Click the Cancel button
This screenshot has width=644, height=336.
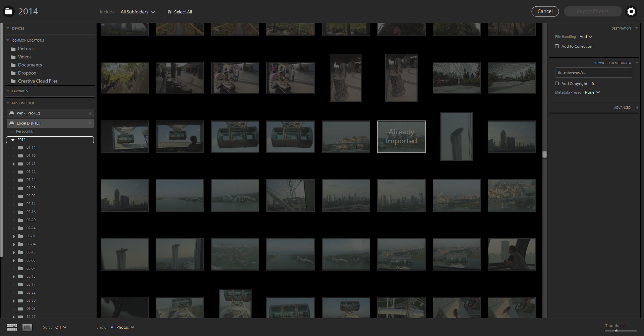pos(545,11)
